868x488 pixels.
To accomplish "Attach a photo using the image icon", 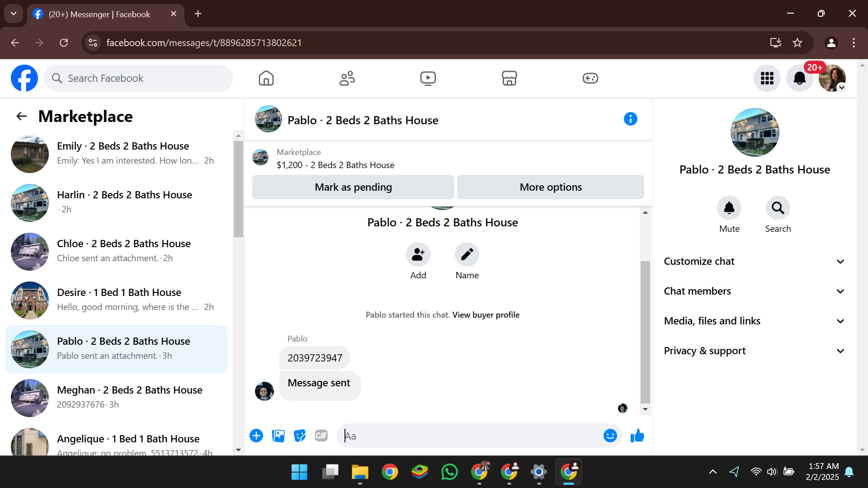I will (x=278, y=436).
